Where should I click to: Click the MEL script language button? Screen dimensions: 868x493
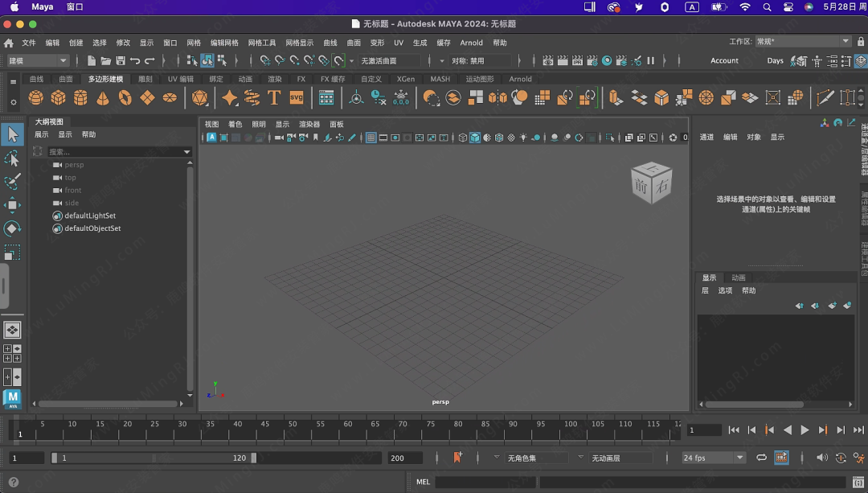point(423,482)
